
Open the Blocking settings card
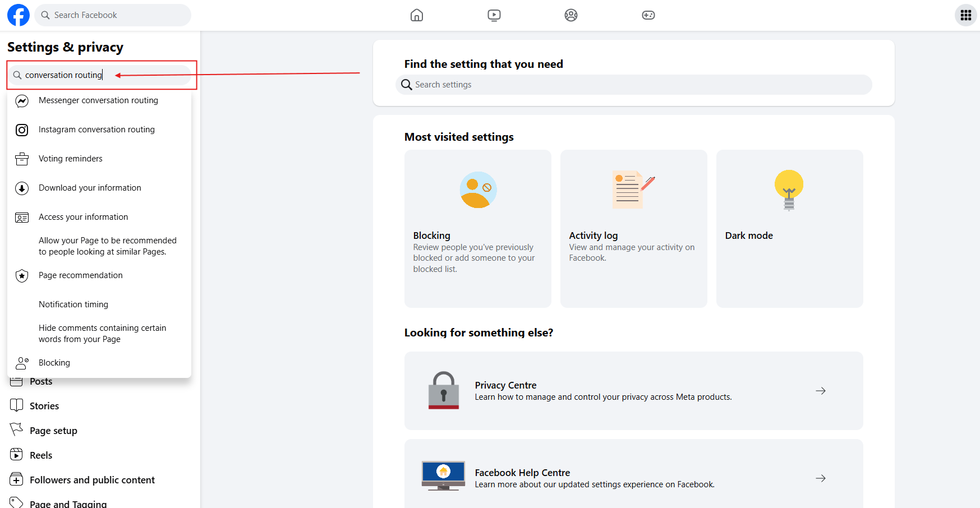coord(477,228)
